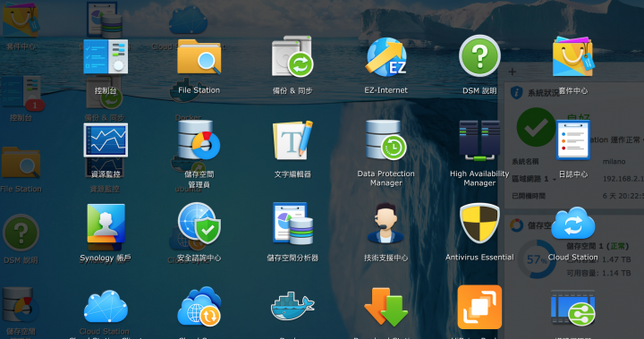
Task: Open 儲存空間管理員 in the main menu
Action: (x=199, y=140)
